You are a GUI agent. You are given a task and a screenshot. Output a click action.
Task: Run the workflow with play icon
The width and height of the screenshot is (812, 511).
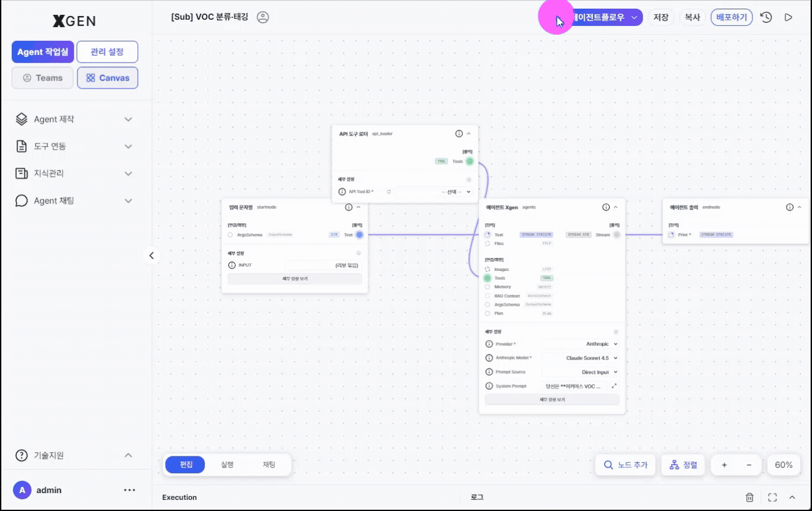coord(788,17)
